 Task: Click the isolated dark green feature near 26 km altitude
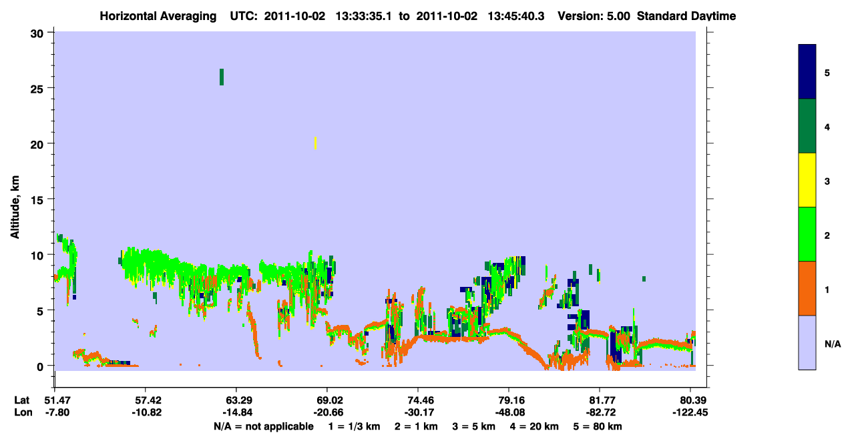point(222,77)
